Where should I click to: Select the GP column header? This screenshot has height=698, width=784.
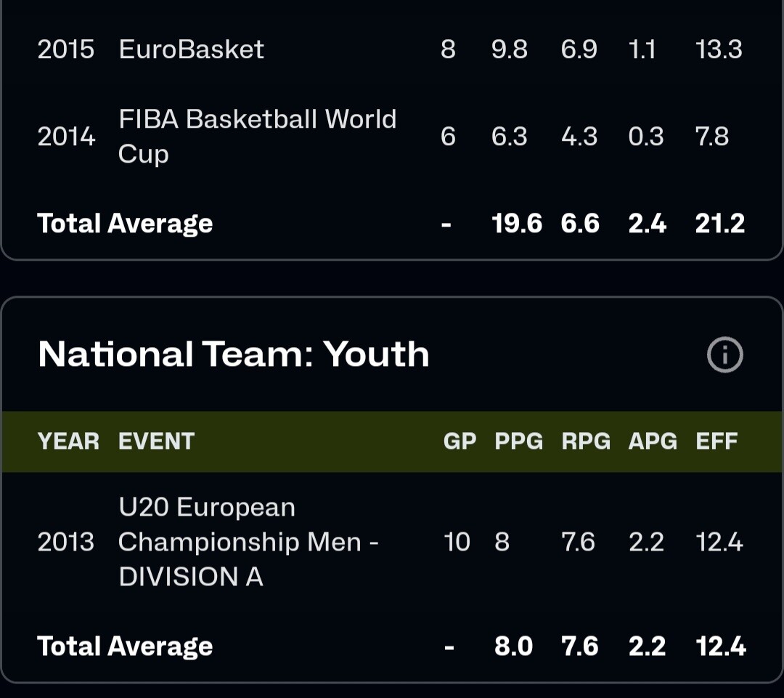460,442
